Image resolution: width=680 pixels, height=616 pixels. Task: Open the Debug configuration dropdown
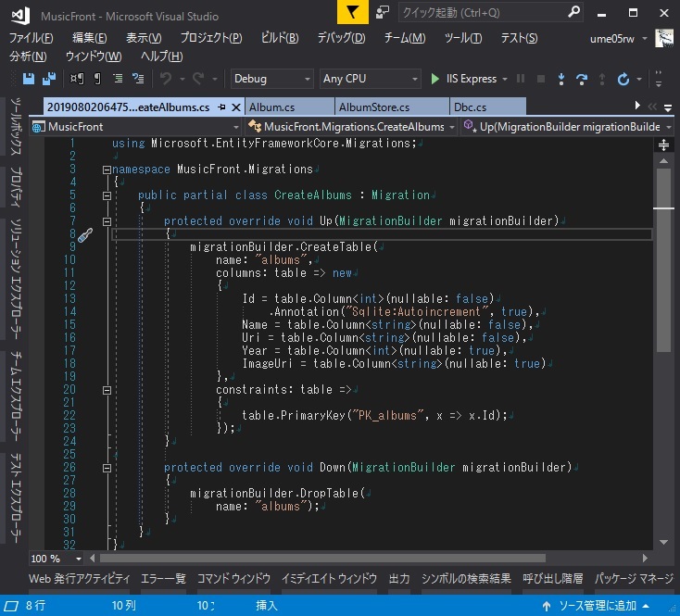coord(272,79)
